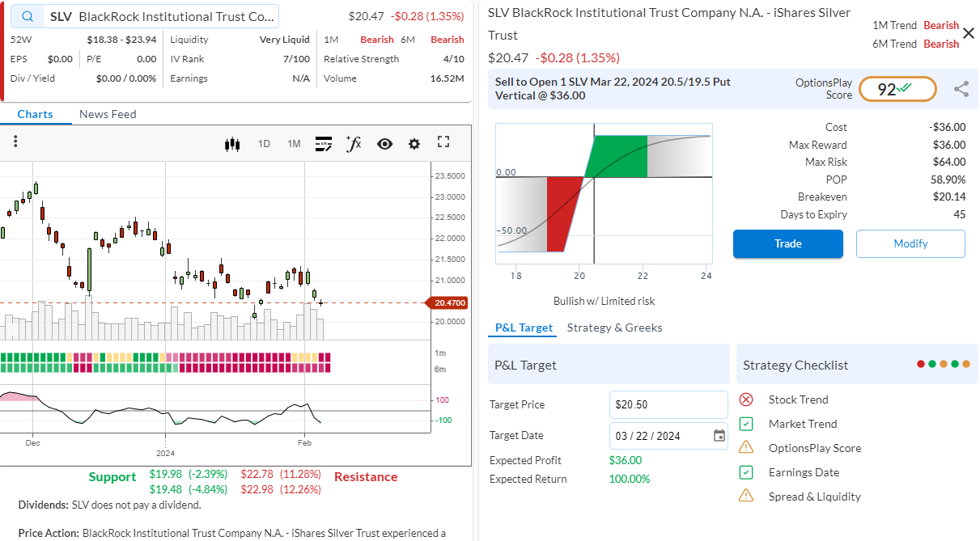
Task: Click the Expected Return 100.00% value
Action: (630, 479)
